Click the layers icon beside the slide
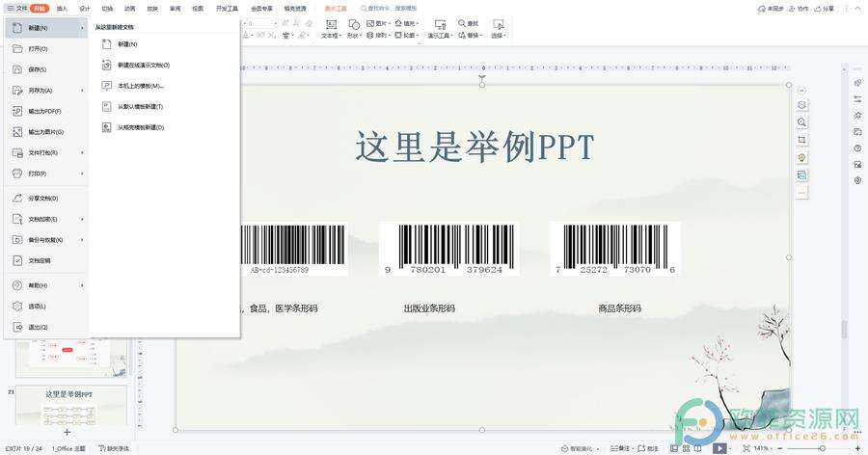 click(801, 105)
